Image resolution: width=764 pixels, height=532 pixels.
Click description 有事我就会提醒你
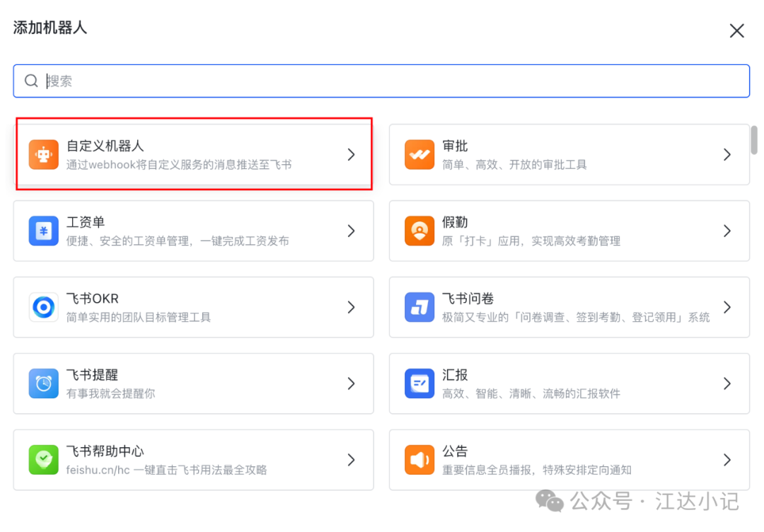(x=110, y=393)
